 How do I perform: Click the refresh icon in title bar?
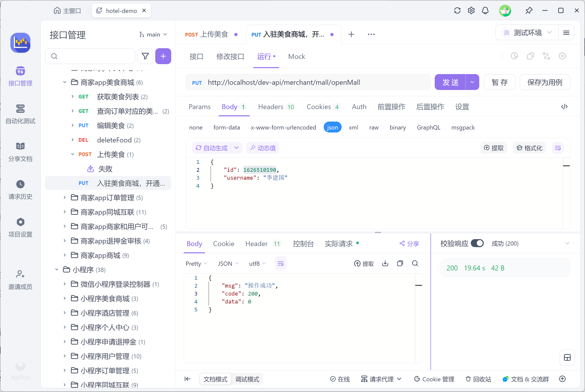pos(457,10)
